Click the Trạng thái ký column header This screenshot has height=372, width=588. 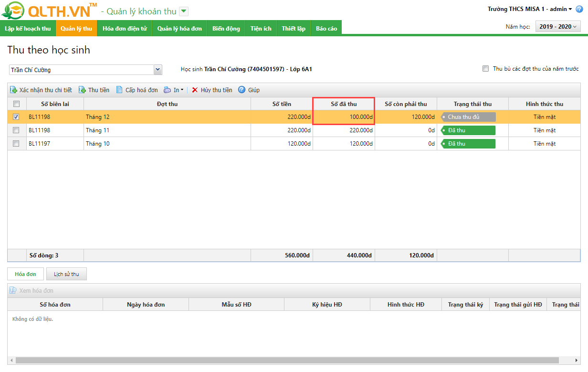click(x=465, y=305)
